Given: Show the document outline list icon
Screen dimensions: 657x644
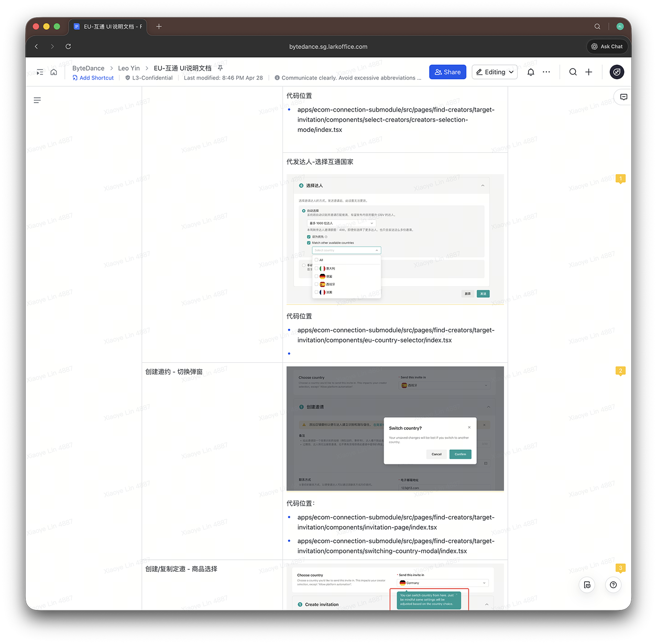Looking at the screenshot, I should tap(37, 100).
